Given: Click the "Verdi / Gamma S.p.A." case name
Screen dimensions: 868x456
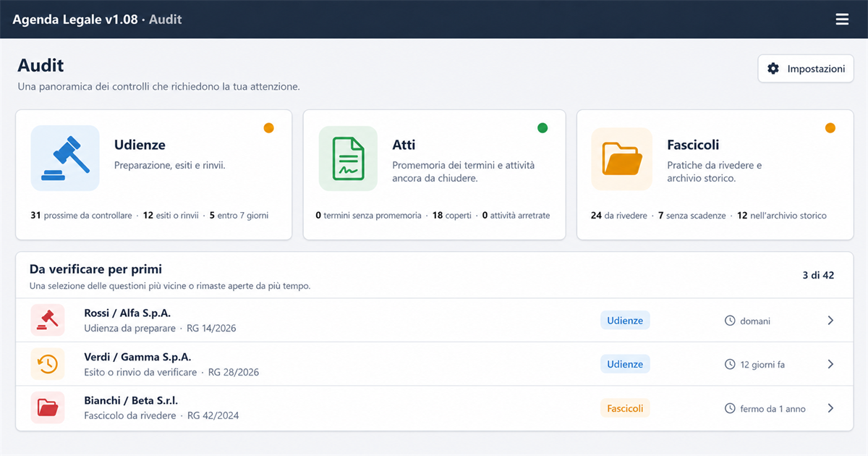Looking at the screenshot, I should click(x=137, y=357).
